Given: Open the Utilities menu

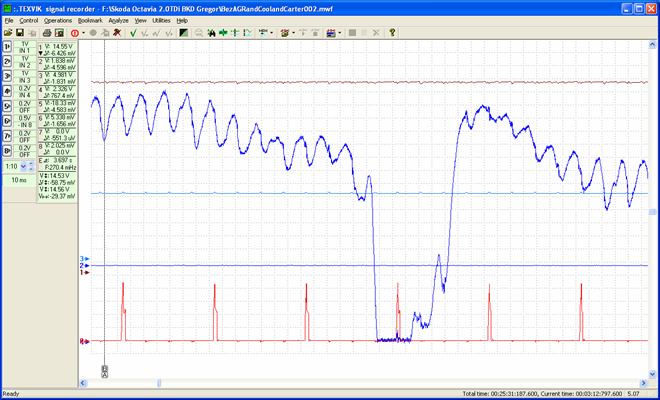Looking at the screenshot, I should pos(161,20).
